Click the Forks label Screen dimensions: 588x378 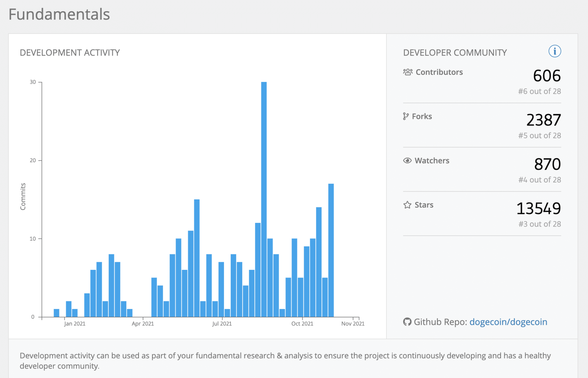(422, 116)
